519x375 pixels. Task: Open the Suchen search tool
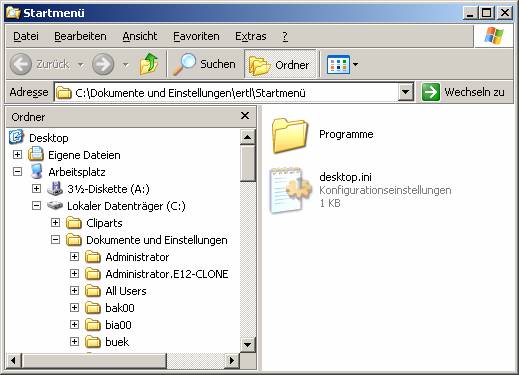pyautogui.click(x=204, y=64)
